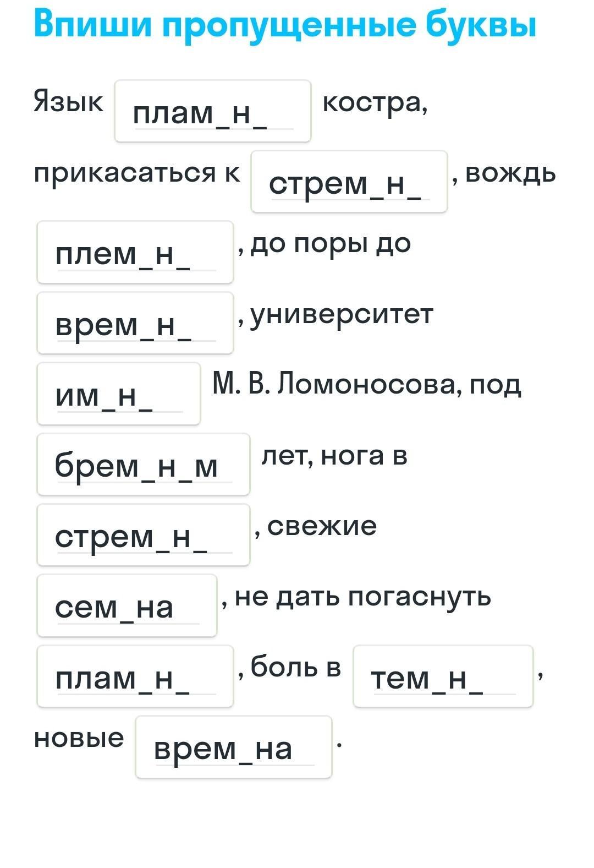The image size is (594, 868).
Task: Click the word 'университет'
Action: [x=342, y=315]
